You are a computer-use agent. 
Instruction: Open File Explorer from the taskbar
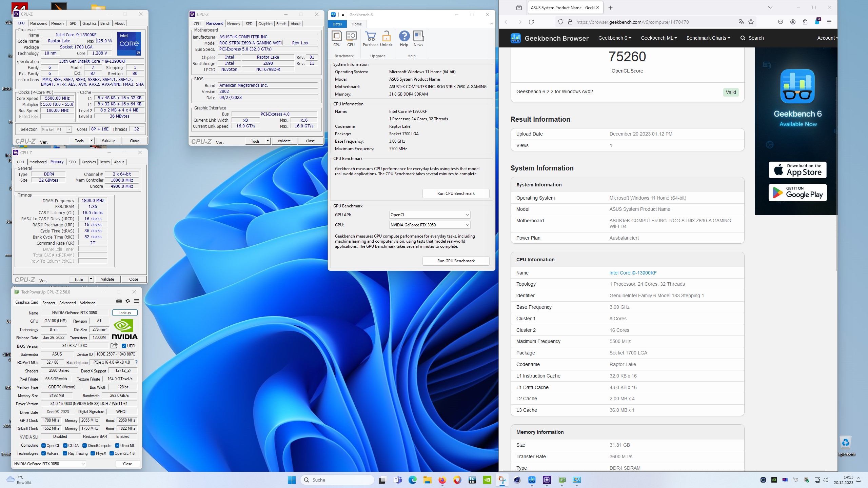click(x=427, y=480)
